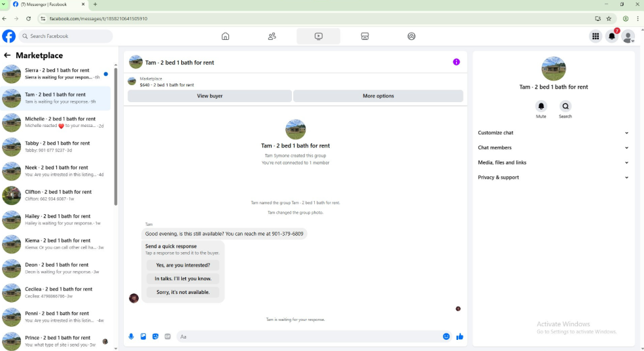Viewport: 644px width, 351px height.
Task: Go back using the browser back arrow
Action: coord(5,18)
